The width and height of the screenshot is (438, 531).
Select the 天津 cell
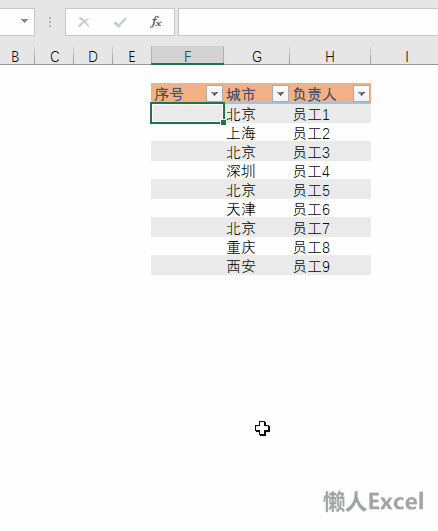coord(257,208)
